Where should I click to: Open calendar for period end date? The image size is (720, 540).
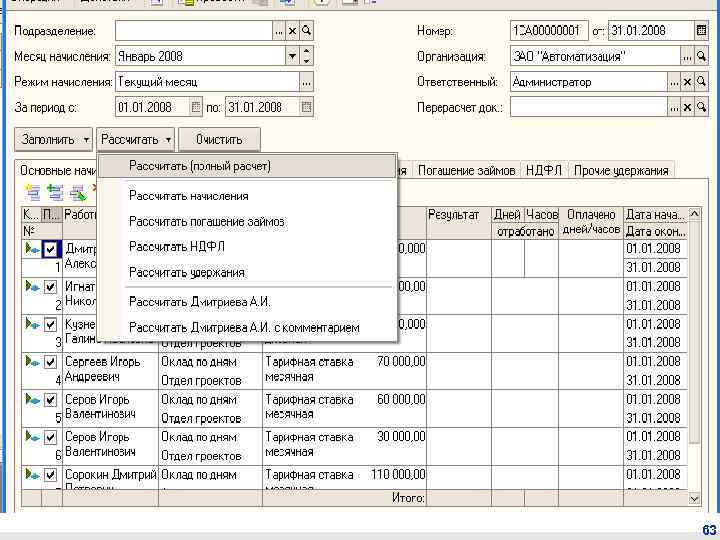click(306, 107)
